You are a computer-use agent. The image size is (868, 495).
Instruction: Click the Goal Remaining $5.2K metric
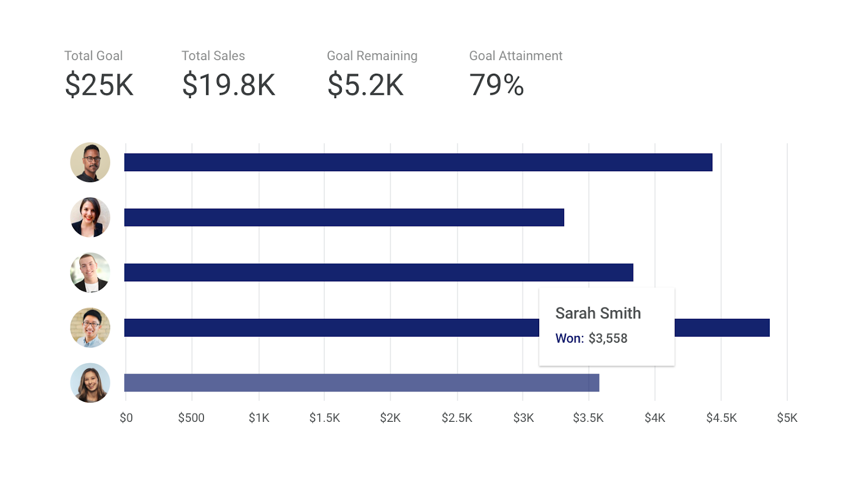pos(372,74)
